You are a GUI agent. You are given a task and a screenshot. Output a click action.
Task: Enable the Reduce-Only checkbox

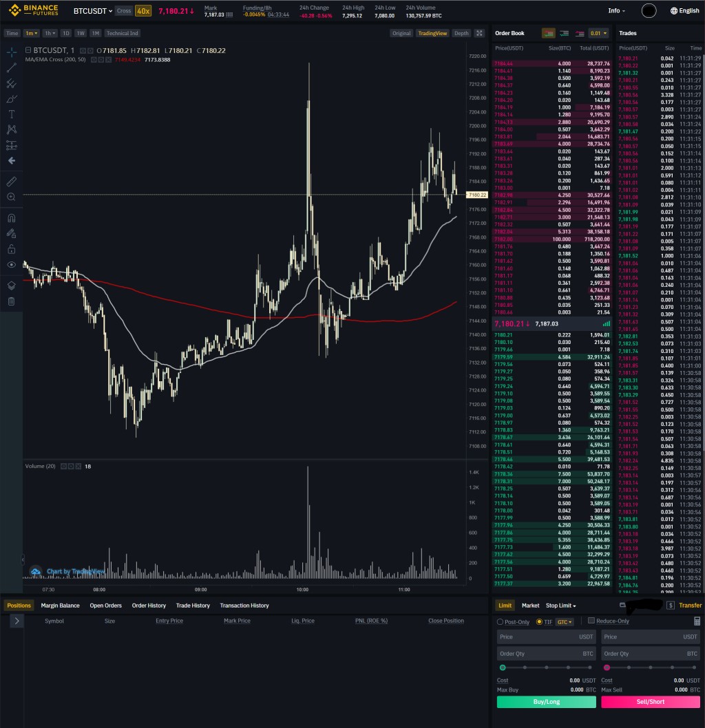click(x=591, y=621)
